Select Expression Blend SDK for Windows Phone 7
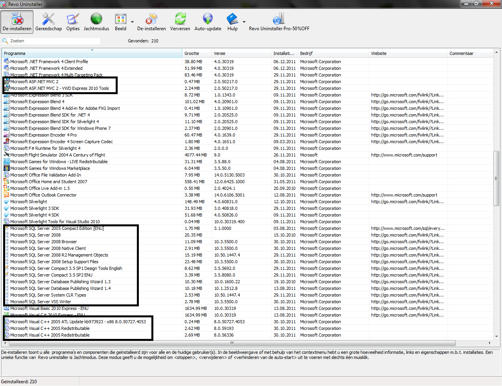Screen dimensions: 502x386 pyautogui.click(x=60, y=128)
